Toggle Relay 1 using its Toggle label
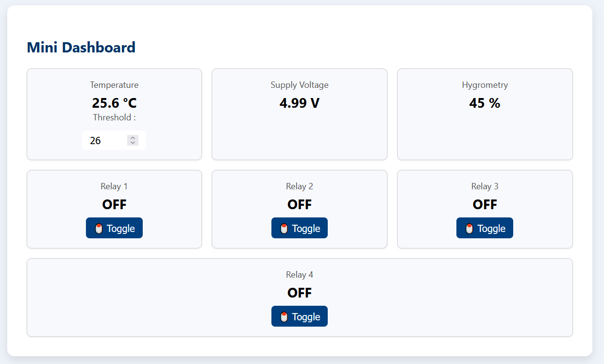Image resolution: width=604 pixels, height=364 pixels. click(121, 229)
